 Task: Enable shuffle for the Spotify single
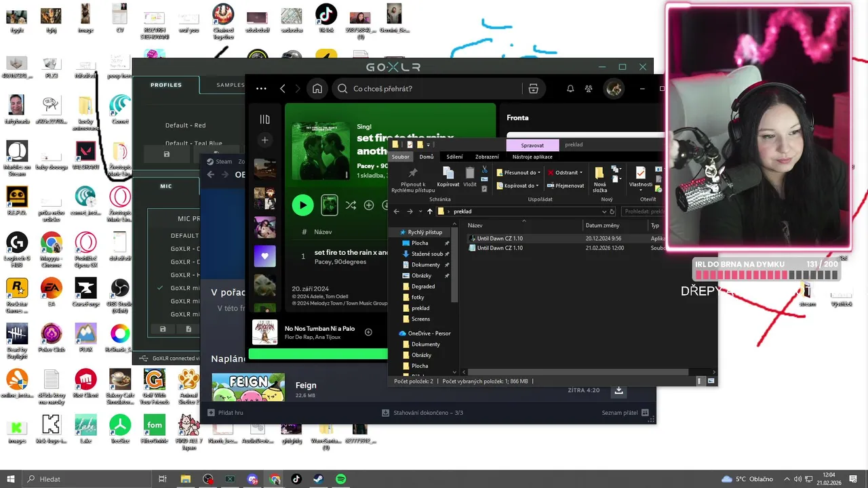click(x=351, y=205)
